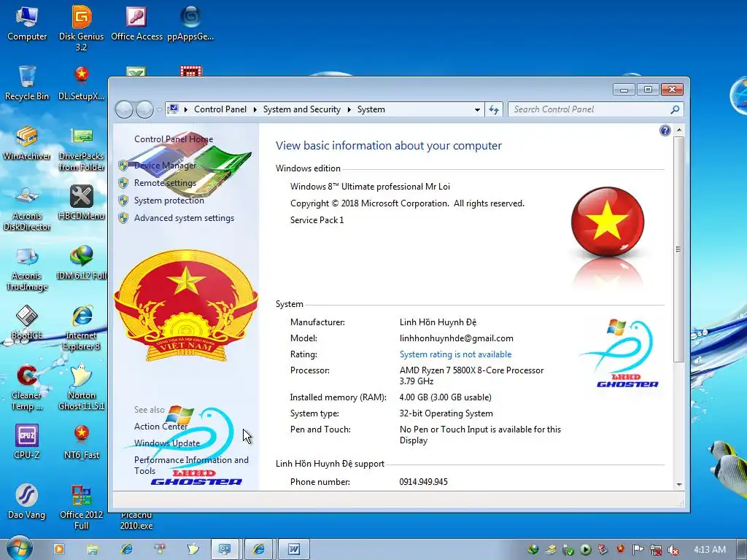Open Disk Genius 3.2 desktop icon
The width and height of the screenshot is (747, 560).
82,28
